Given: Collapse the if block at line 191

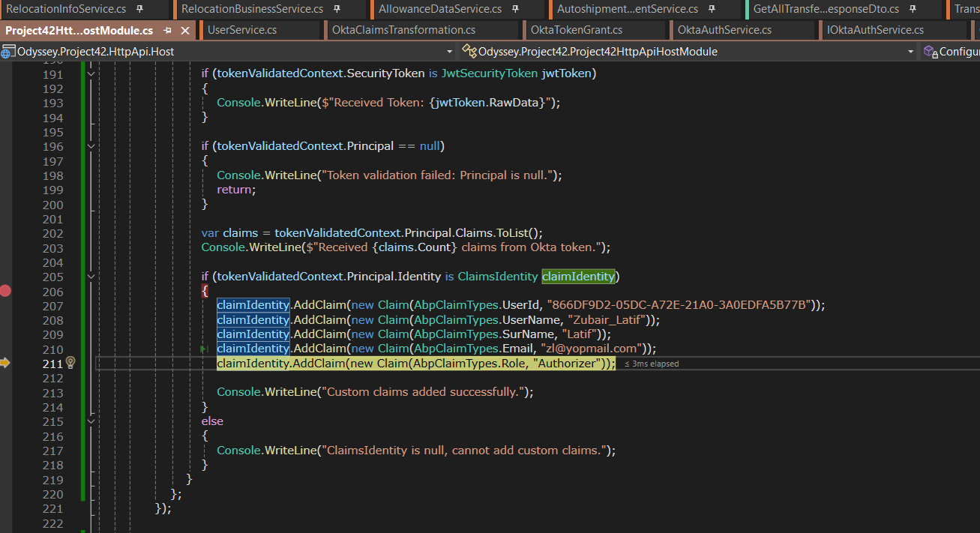Looking at the screenshot, I should [x=91, y=74].
